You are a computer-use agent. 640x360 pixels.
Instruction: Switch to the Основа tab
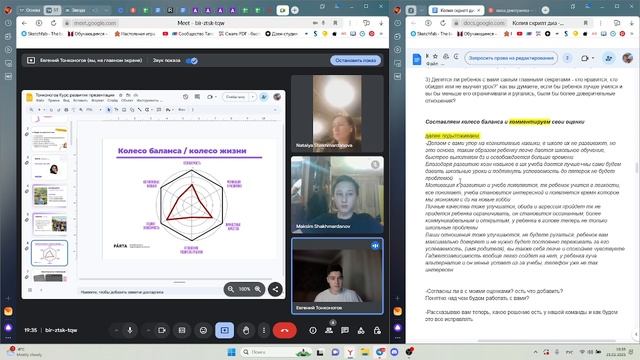(30, 10)
